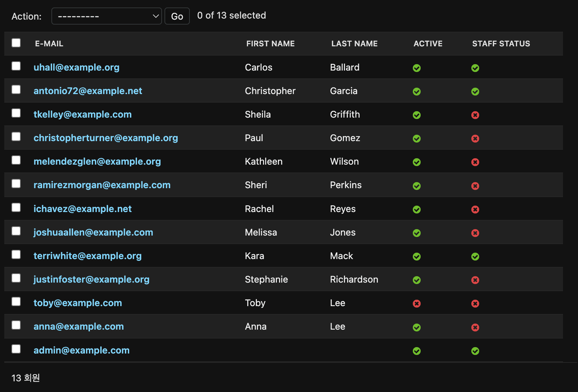
Task: Sort by the E-MAIL column header
Action: point(49,43)
